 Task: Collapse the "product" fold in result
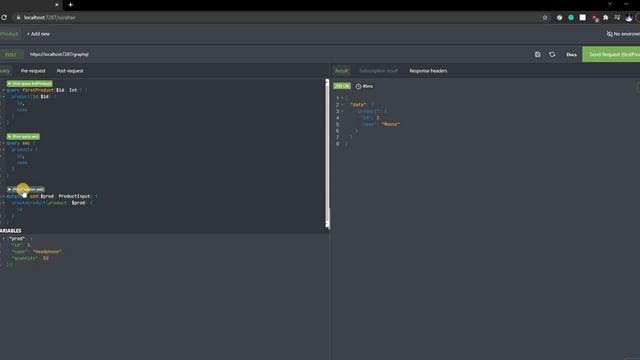click(342, 111)
